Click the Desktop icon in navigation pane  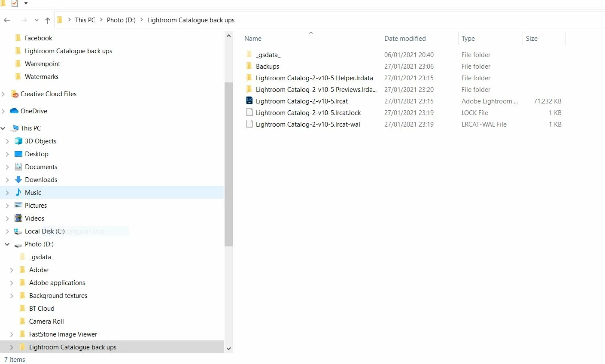tap(18, 154)
